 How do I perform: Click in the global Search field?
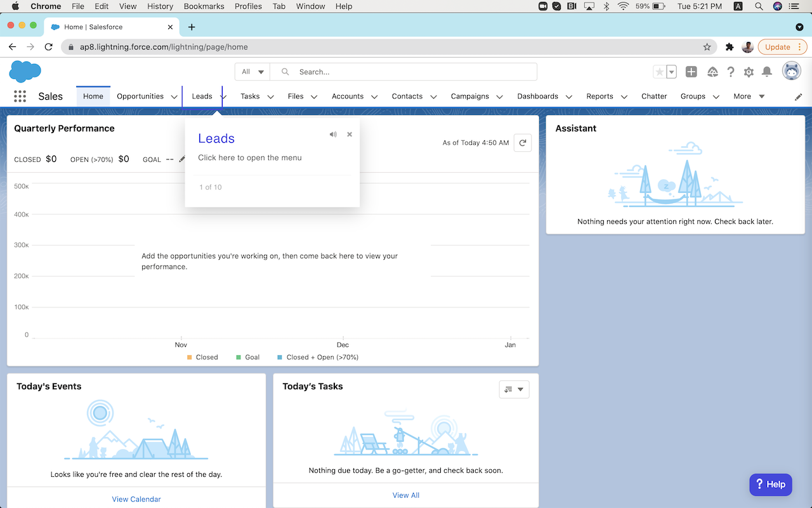point(403,72)
